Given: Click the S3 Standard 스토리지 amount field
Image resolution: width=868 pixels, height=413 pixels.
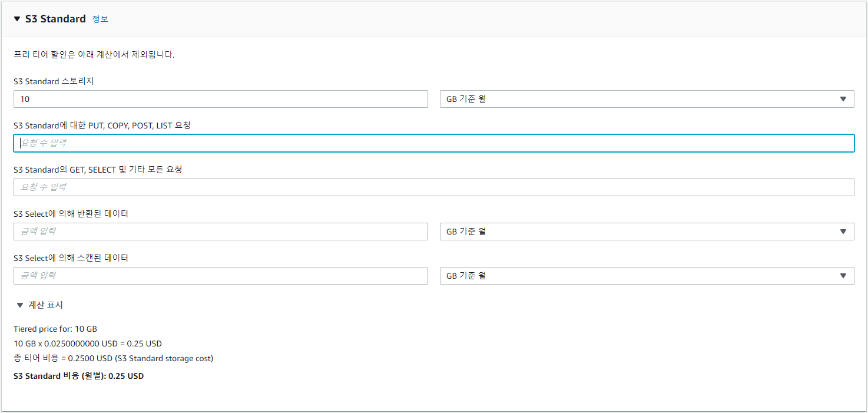Looking at the screenshot, I should [x=221, y=99].
